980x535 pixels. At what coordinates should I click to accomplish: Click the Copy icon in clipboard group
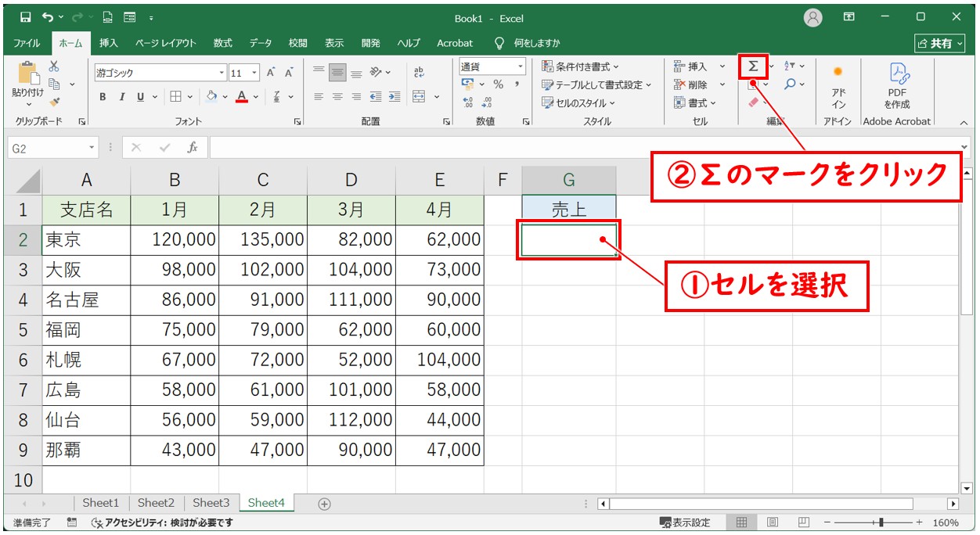pos(55,84)
